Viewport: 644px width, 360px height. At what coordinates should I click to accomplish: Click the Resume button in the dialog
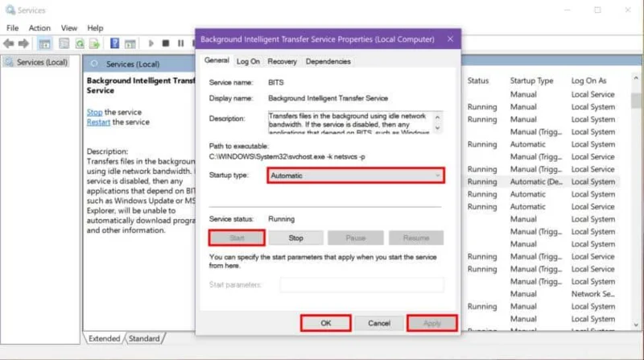[416, 238]
